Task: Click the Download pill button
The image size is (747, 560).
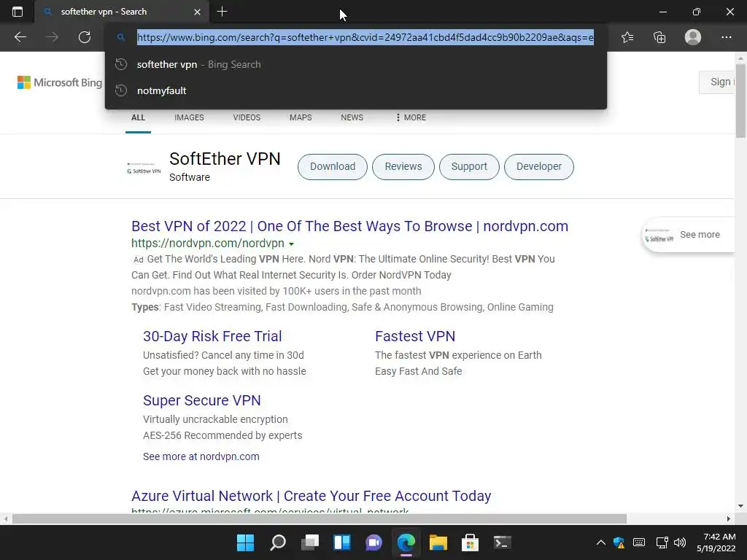Action: 333,167
